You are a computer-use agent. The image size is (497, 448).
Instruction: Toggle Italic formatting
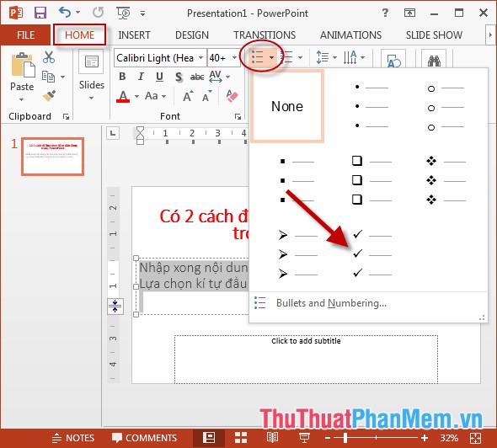141,77
